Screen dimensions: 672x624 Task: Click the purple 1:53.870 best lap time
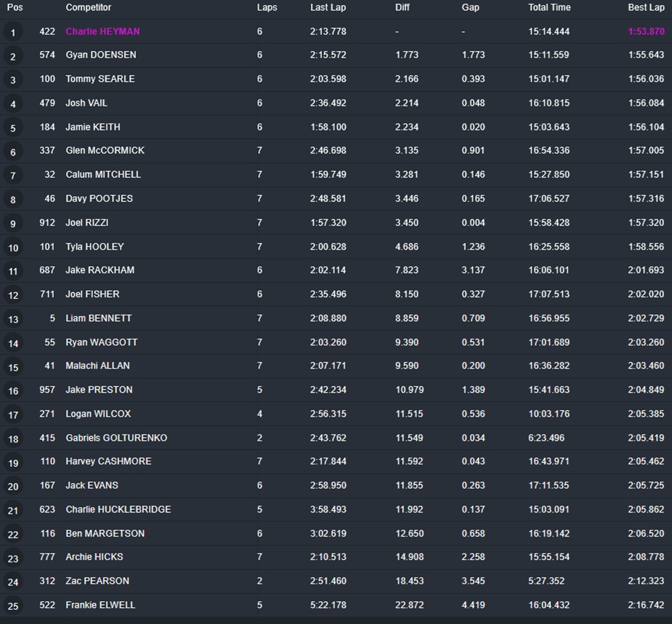[x=646, y=32]
